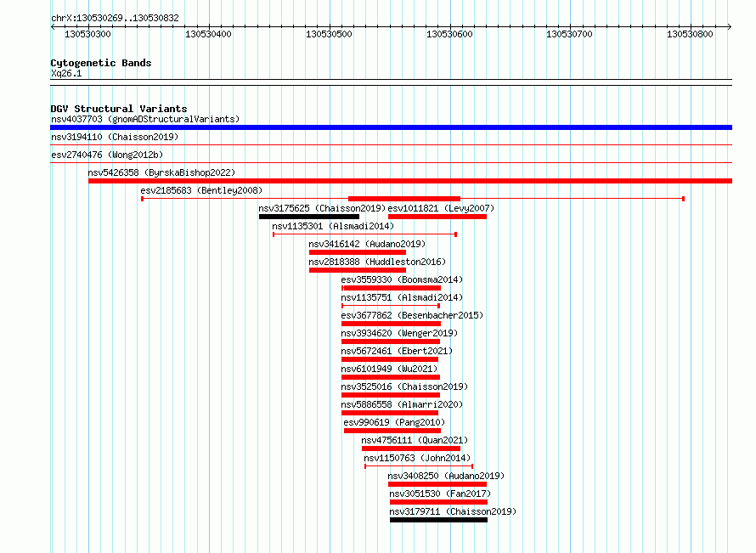Select red bar of nsv2818388 Huddleston2016
This screenshot has width=756, height=553.
358,270
